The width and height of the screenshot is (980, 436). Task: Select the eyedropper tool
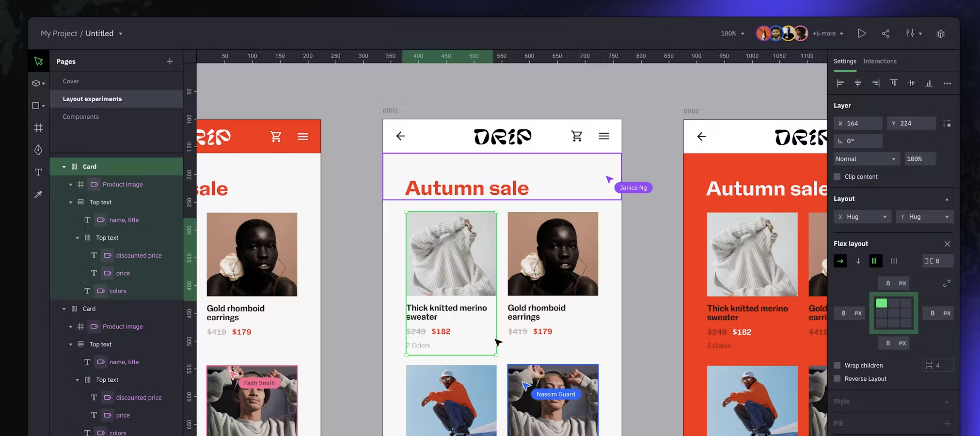coord(38,194)
